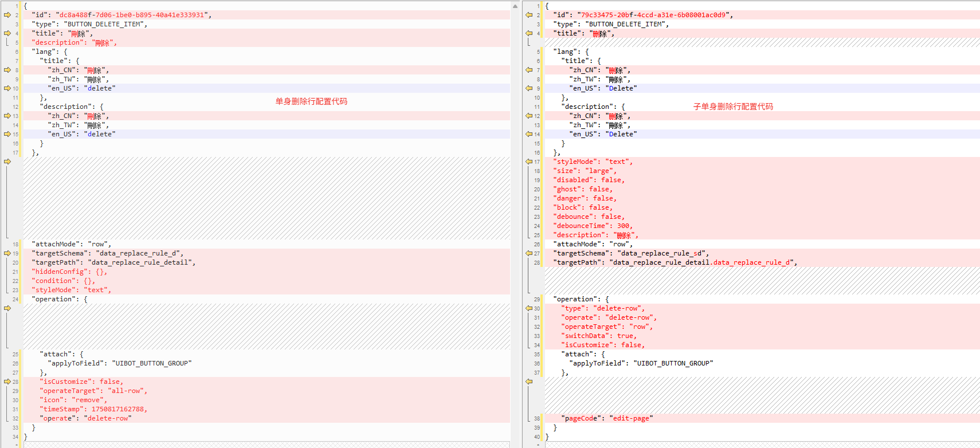Click right pane line number 38 in gutter
980x448 pixels.
(537, 418)
